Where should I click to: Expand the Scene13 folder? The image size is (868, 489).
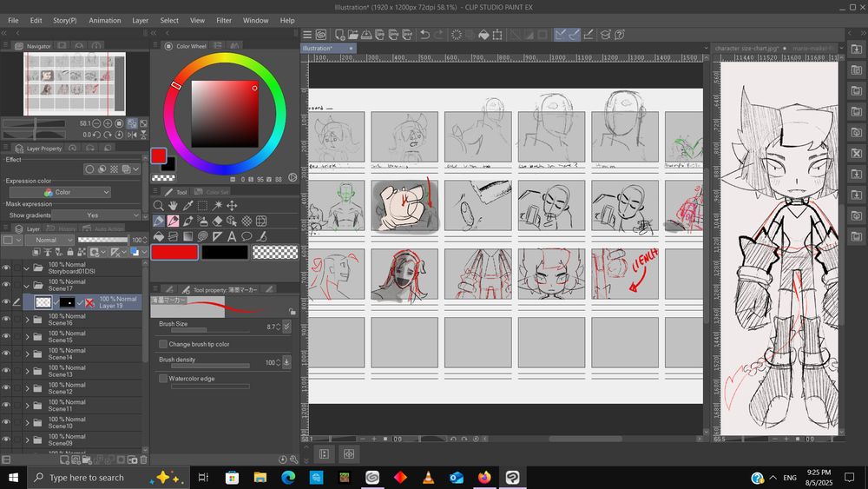pyautogui.click(x=27, y=371)
